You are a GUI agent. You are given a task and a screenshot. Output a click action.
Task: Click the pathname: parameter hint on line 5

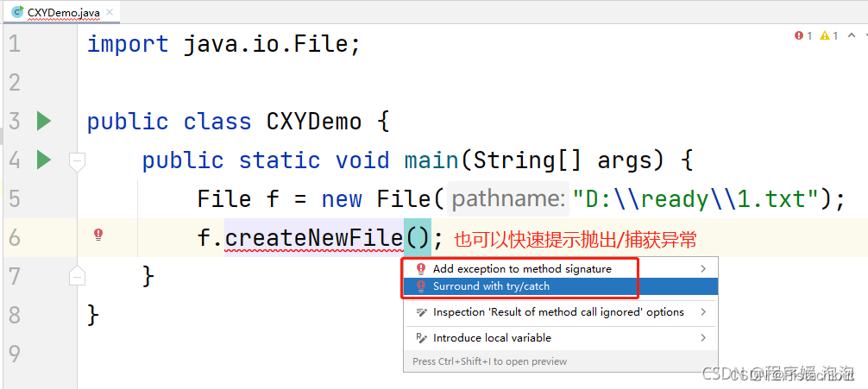(507, 199)
